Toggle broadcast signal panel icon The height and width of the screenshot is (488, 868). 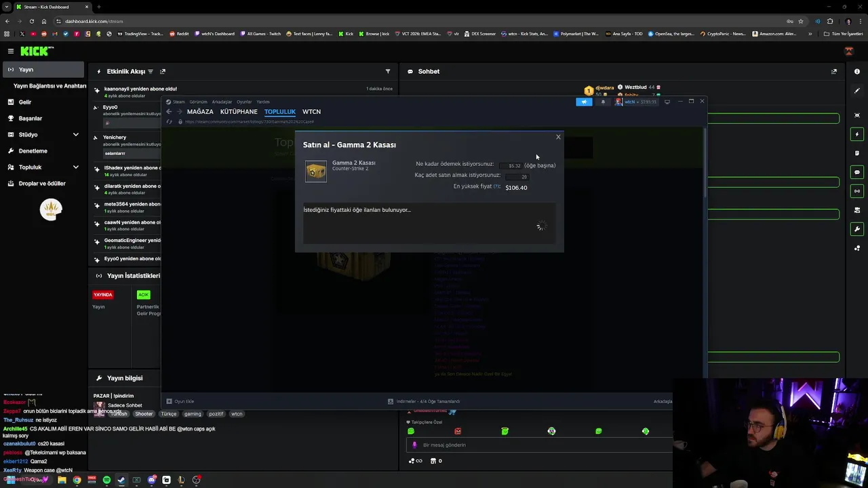click(x=857, y=191)
